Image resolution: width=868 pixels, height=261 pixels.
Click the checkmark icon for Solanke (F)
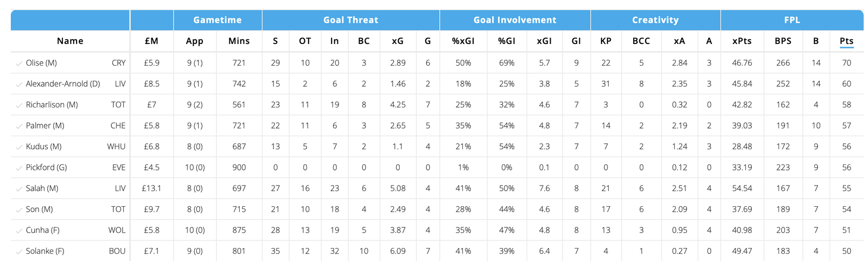[x=19, y=252]
